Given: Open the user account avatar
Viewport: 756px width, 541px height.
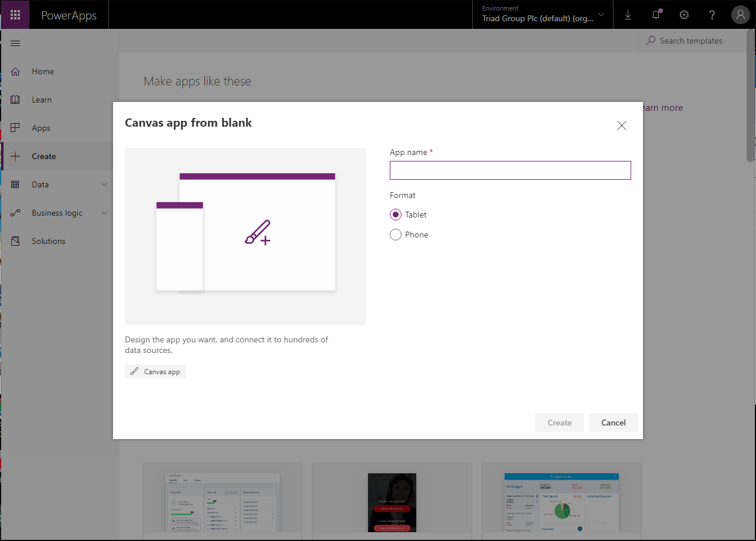Looking at the screenshot, I should [740, 15].
